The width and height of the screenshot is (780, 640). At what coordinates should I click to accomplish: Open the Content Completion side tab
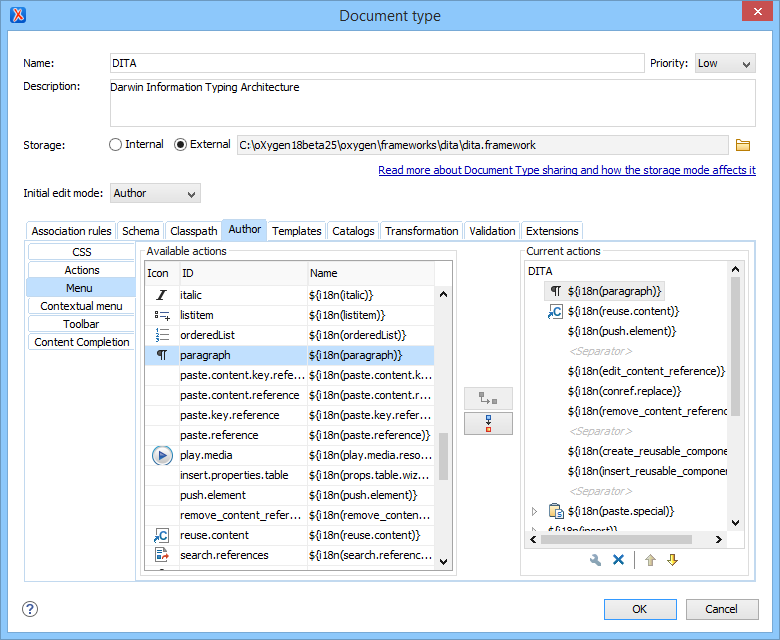(82, 342)
